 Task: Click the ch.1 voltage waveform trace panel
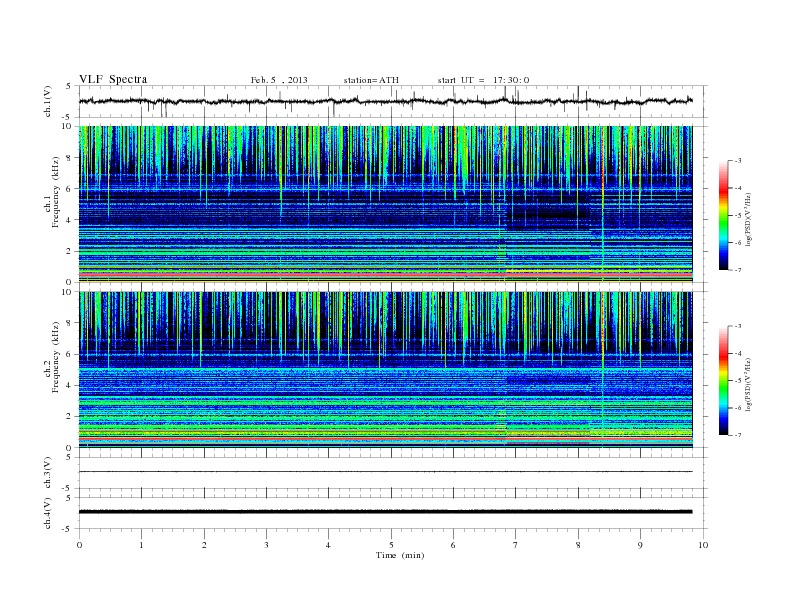click(x=393, y=101)
